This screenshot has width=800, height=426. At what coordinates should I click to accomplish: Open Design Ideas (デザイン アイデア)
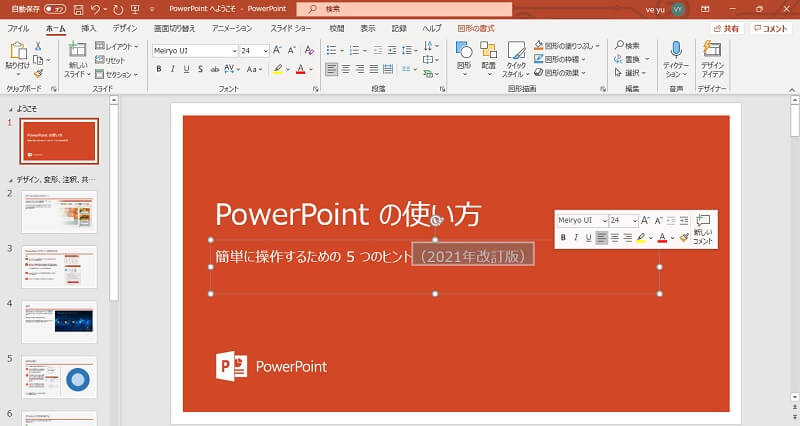pyautogui.click(x=712, y=60)
